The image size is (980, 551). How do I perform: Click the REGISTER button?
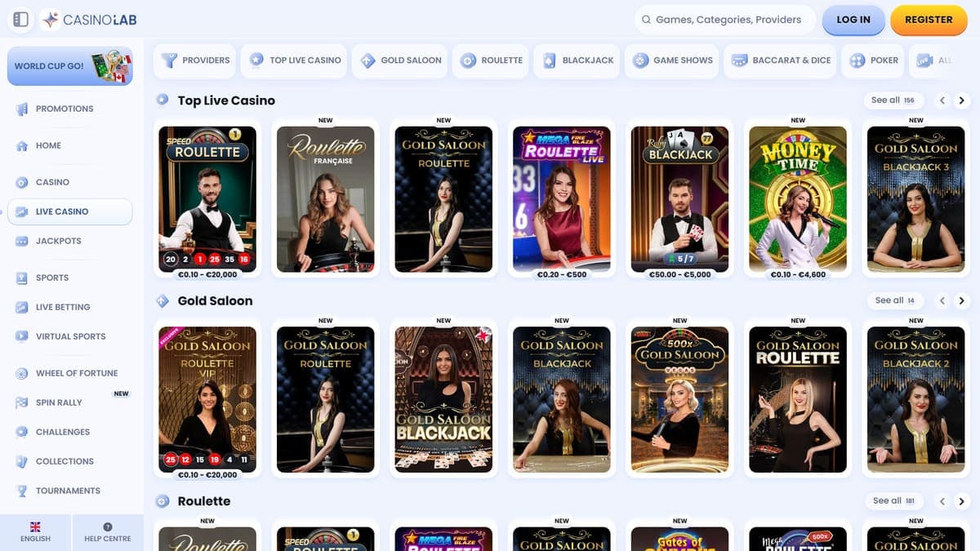[929, 20]
